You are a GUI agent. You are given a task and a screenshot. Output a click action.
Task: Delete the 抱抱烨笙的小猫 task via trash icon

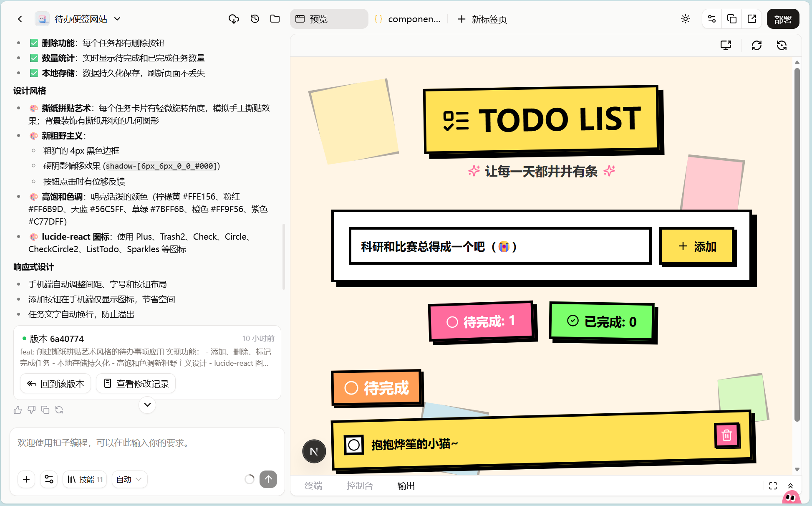tap(726, 435)
